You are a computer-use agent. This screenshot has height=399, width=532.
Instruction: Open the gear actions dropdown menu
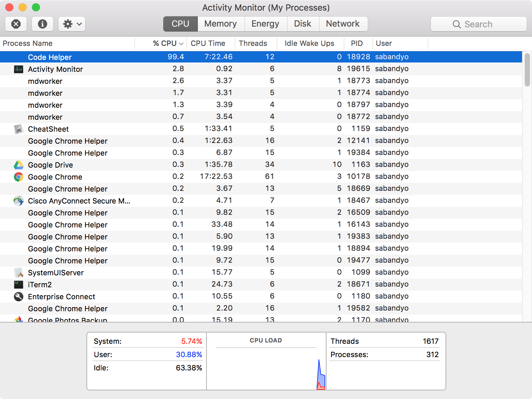[x=72, y=24]
